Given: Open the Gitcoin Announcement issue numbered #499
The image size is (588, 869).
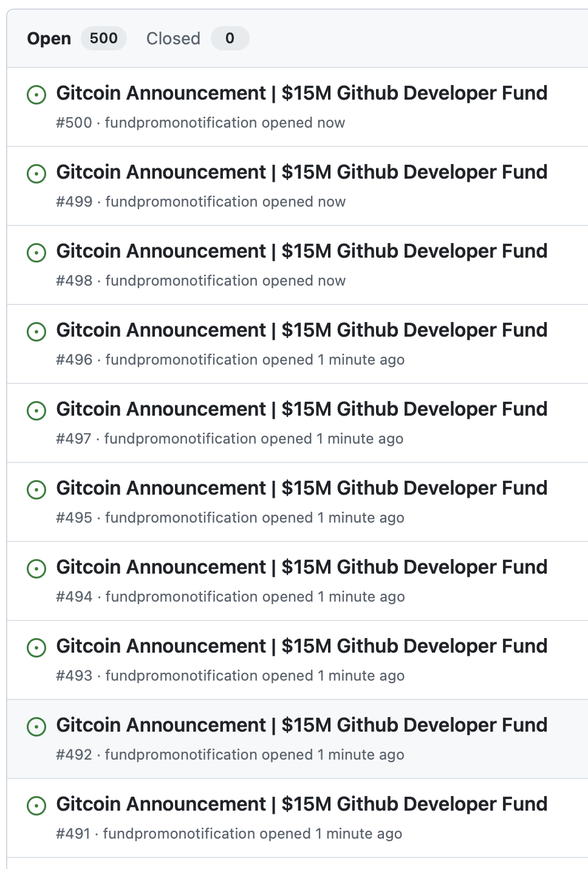Looking at the screenshot, I should point(301,172).
